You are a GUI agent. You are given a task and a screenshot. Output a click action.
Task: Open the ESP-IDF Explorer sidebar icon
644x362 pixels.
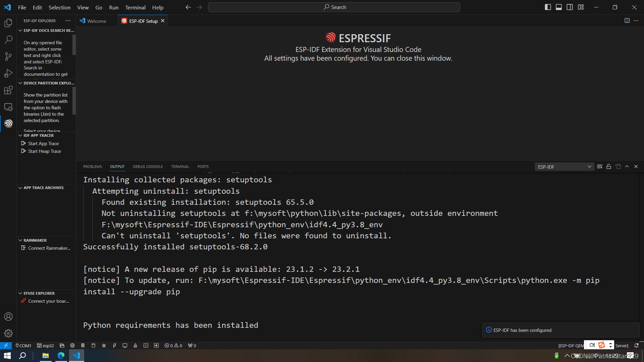[8, 123]
